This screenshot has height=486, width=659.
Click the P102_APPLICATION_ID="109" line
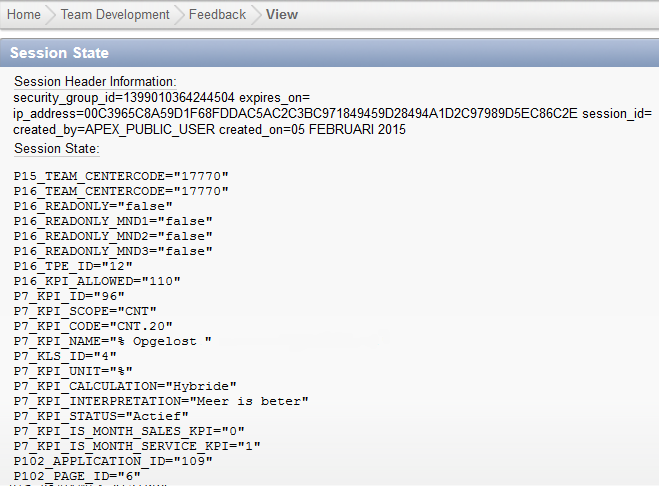point(113,461)
